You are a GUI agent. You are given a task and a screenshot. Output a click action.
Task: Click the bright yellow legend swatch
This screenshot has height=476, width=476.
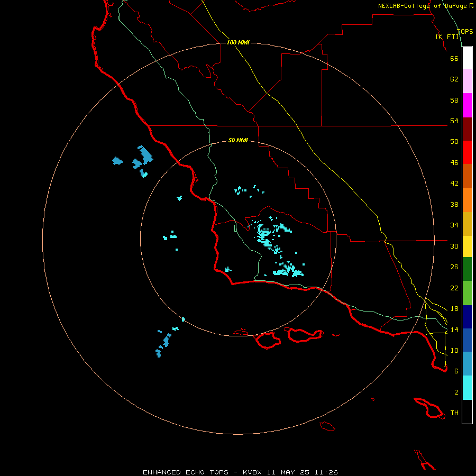pos(467,246)
